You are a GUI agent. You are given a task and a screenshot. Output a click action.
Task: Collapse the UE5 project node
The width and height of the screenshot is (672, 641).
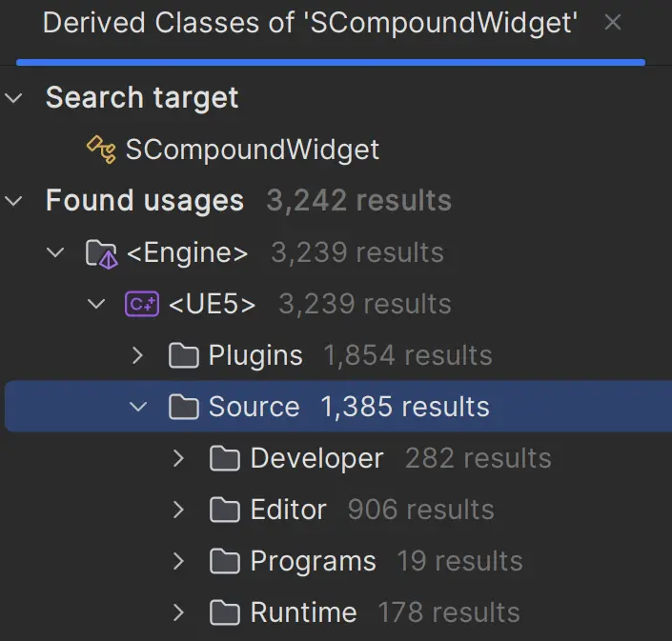(x=97, y=305)
